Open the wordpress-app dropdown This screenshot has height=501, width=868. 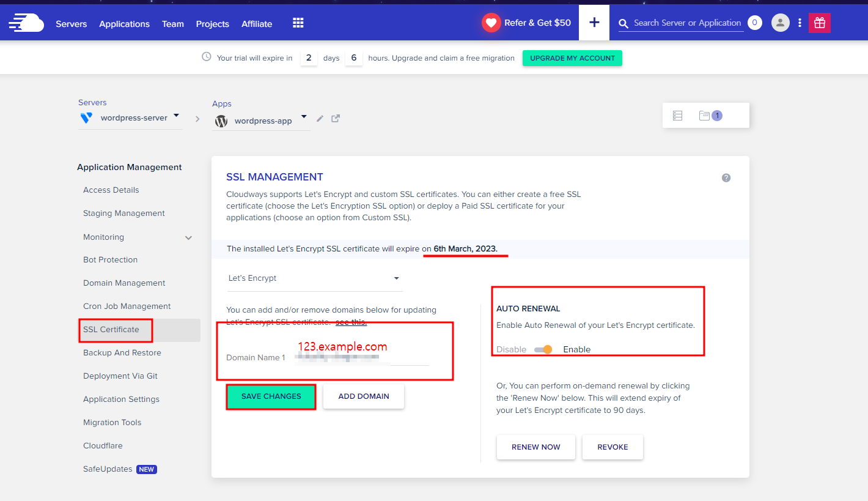(x=304, y=117)
